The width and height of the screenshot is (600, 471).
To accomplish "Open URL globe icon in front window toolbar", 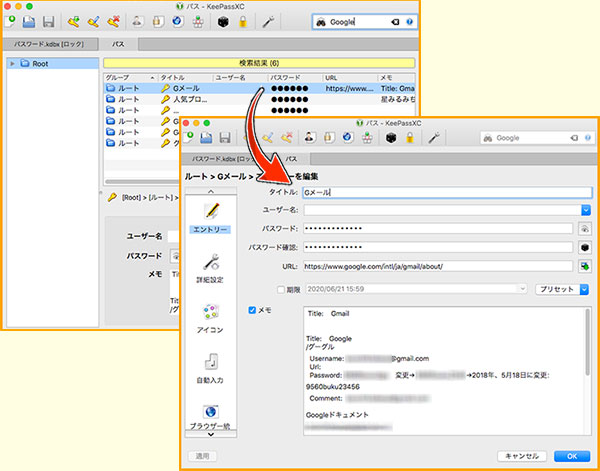I will tap(347, 137).
